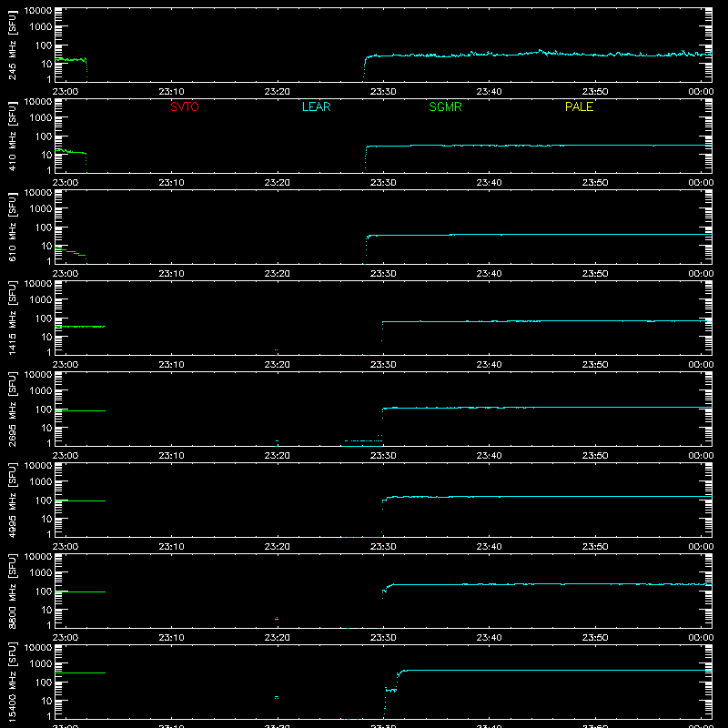Click the 00:00 tick label under 245 MHz panel
The width and height of the screenshot is (728, 728).
701,92
